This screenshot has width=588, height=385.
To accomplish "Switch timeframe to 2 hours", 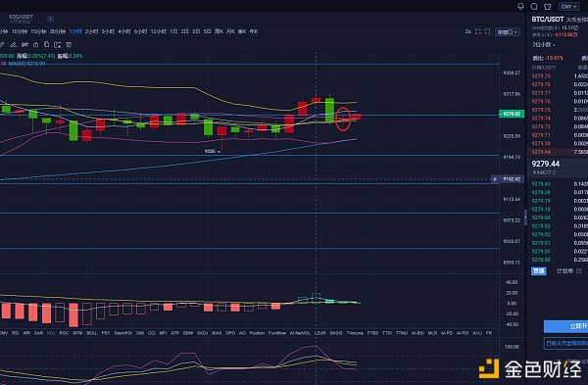I will pos(91,31).
